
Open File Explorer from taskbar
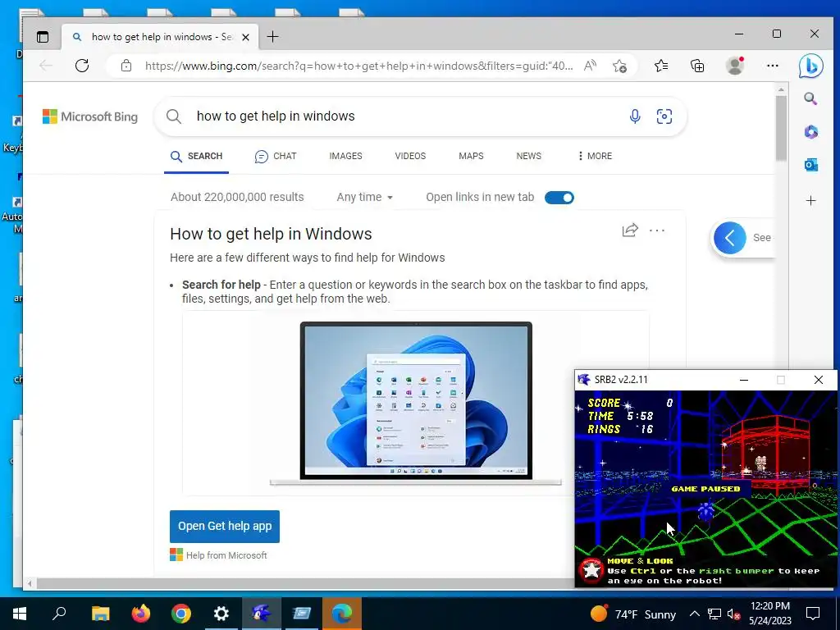tap(100, 614)
